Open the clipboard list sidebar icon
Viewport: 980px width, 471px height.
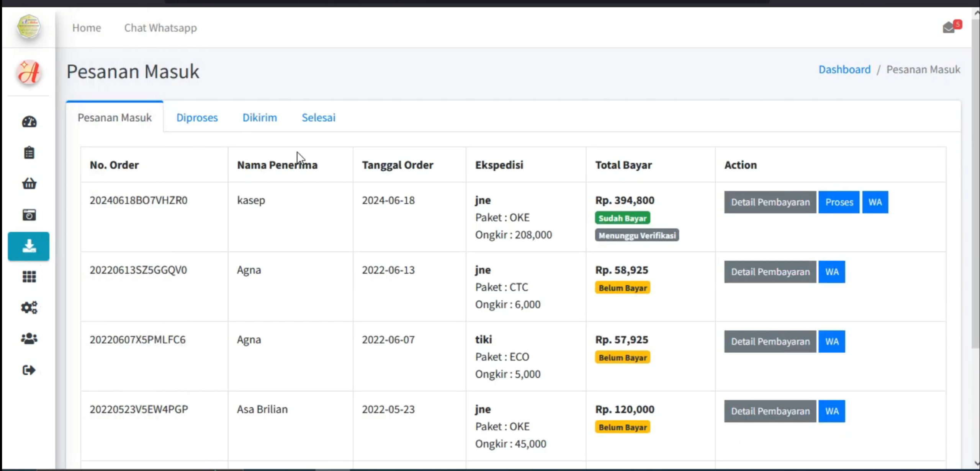pos(29,153)
